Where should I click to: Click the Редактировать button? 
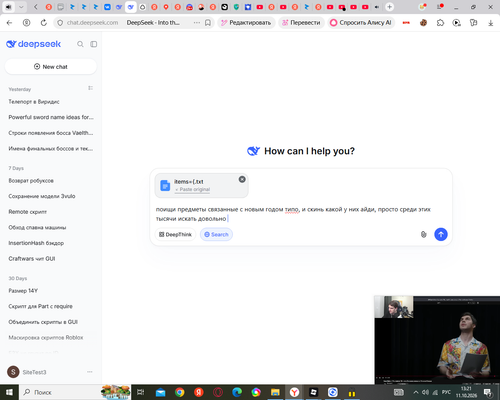246,23
